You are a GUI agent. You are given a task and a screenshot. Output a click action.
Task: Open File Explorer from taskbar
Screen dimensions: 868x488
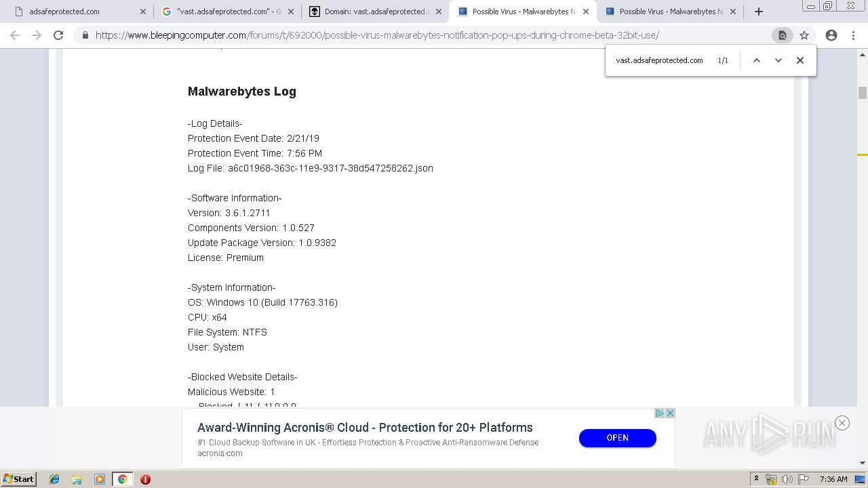77,479
